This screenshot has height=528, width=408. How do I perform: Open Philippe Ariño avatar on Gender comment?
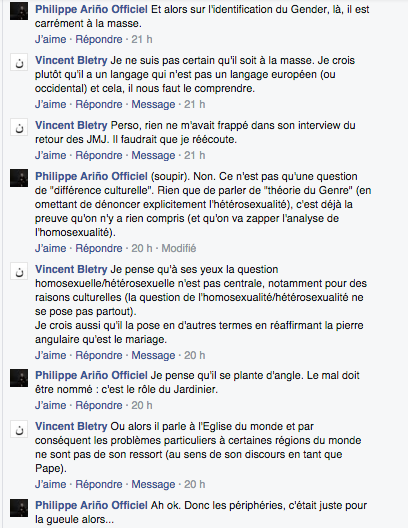pyautogui.click(x=19, y=11)
